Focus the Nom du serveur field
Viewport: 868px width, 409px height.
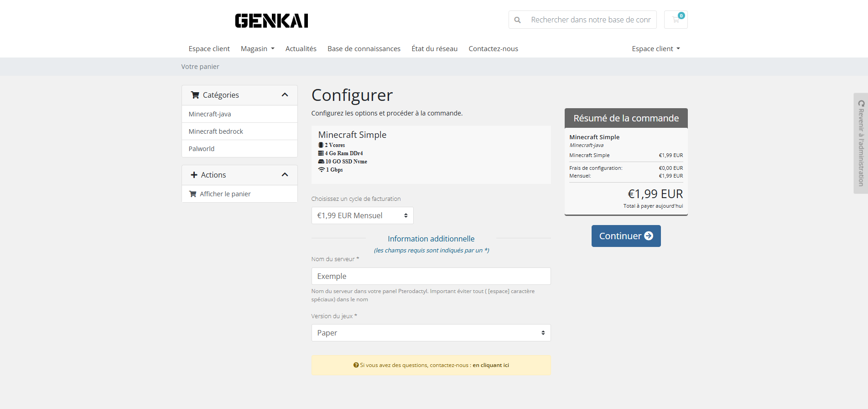(431, 276)
